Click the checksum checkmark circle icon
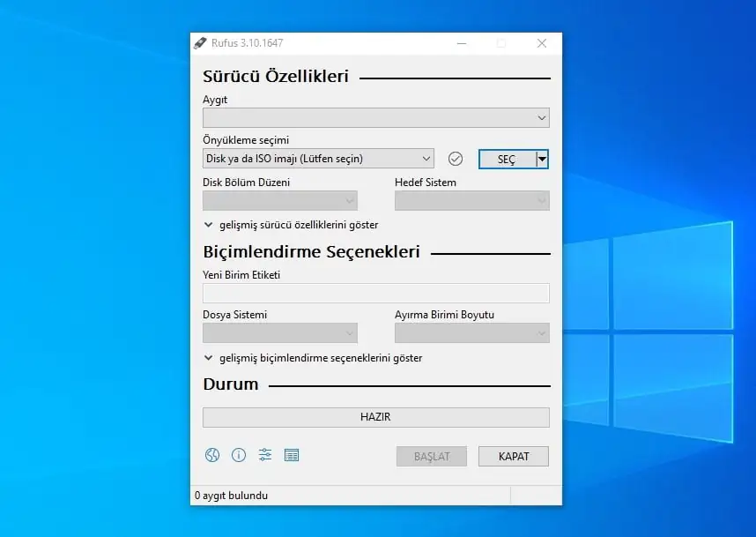756x537 pixels. pyautogui.click(x=456, y=159)
